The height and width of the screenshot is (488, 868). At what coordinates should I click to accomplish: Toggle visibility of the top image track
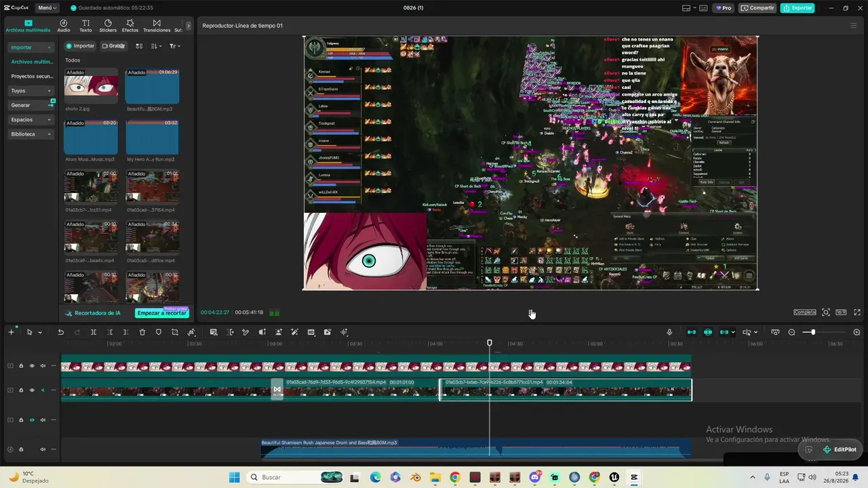31,366
